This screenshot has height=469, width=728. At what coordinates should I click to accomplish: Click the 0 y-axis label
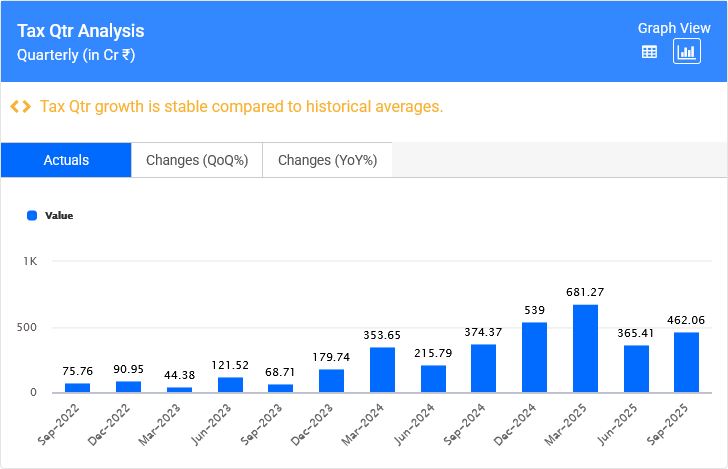(33, 392)
